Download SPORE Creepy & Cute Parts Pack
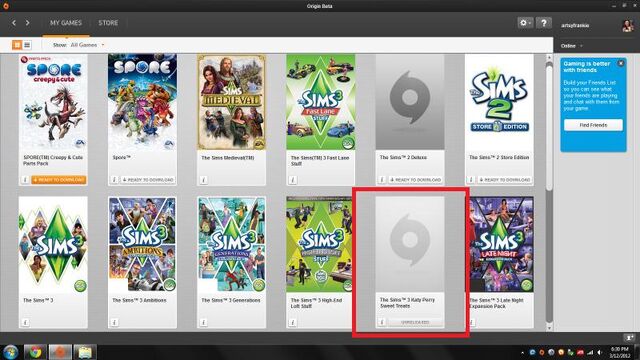 (x=58, y=180)
